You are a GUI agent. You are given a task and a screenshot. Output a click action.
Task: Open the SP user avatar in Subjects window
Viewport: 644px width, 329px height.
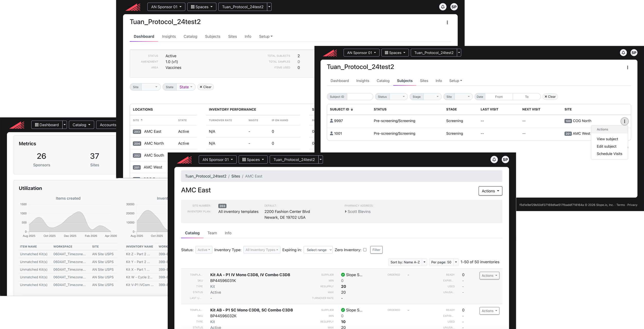[x=634, y=53]
